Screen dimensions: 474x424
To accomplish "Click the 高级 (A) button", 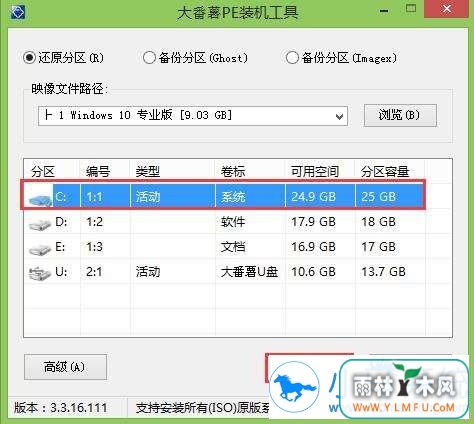I will click(x=65, y=367).
